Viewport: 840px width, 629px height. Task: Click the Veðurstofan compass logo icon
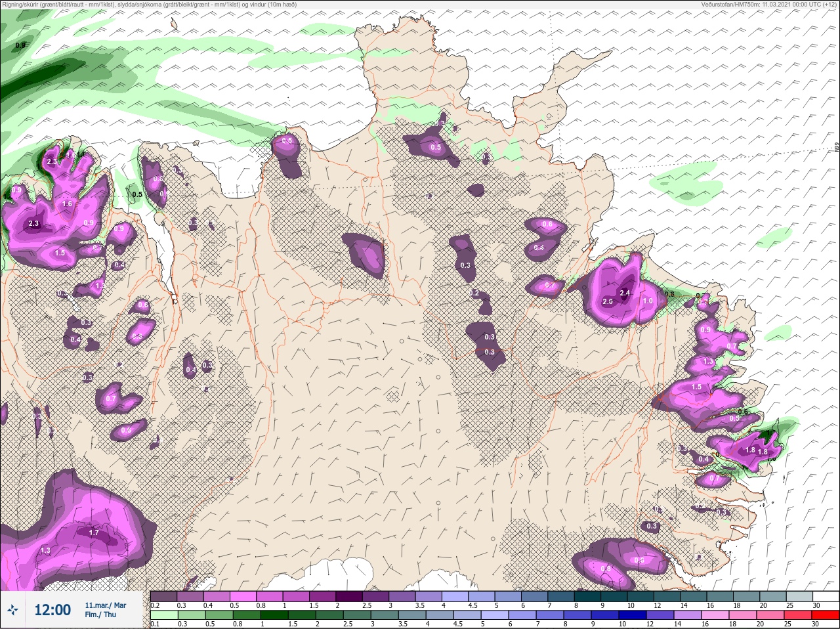[13, 610]
